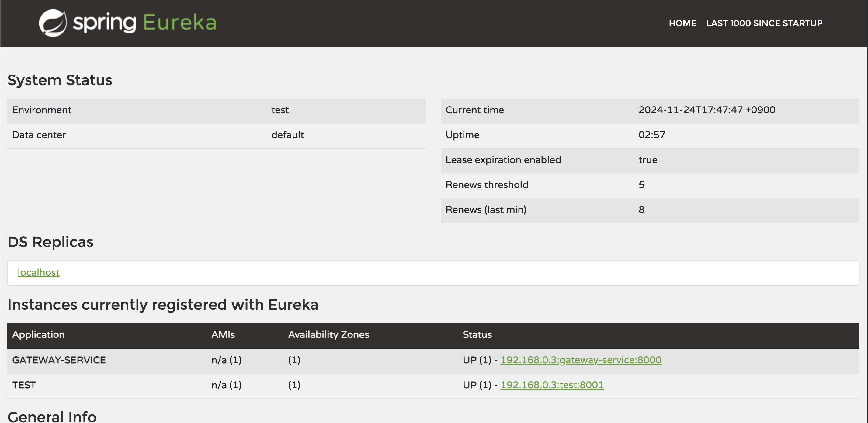Click the DS Replicas heading

(x=50, y=242)
